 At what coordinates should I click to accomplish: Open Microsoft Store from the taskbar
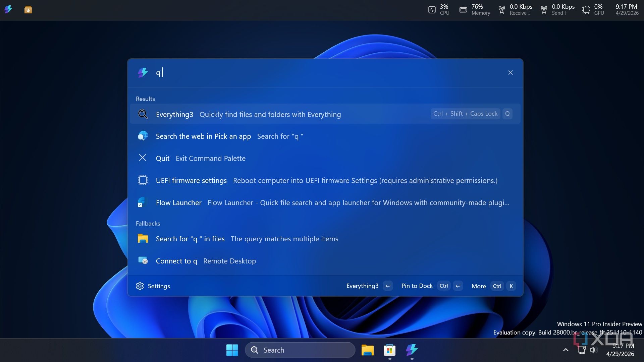click(389, 350)
